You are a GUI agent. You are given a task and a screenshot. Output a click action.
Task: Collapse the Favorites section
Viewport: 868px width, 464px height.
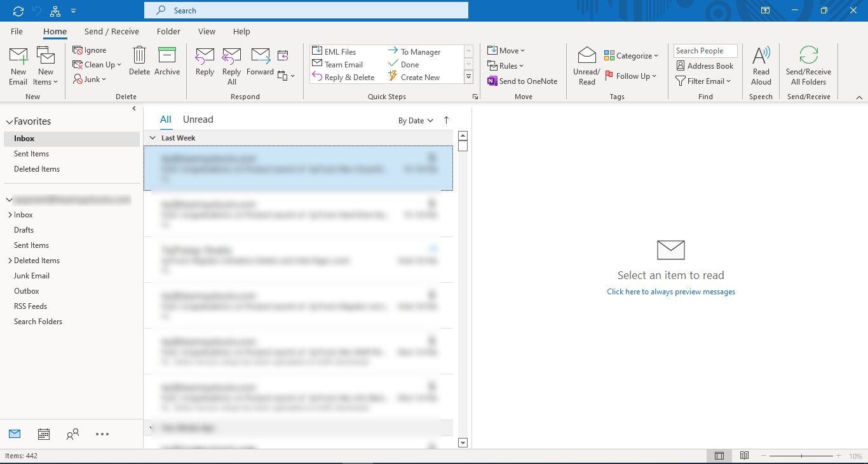tap(10, 121)
